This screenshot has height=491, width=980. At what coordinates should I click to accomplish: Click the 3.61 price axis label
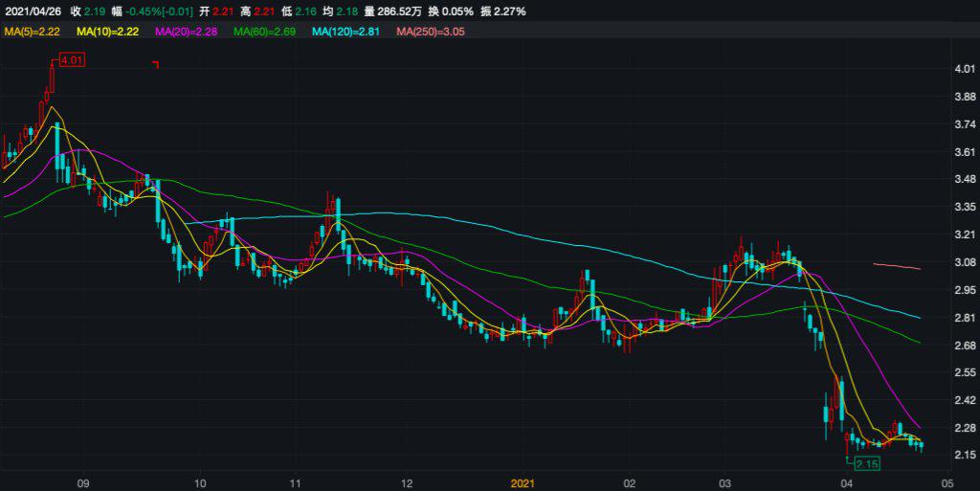pyautogui.click(x=965, y=152)
